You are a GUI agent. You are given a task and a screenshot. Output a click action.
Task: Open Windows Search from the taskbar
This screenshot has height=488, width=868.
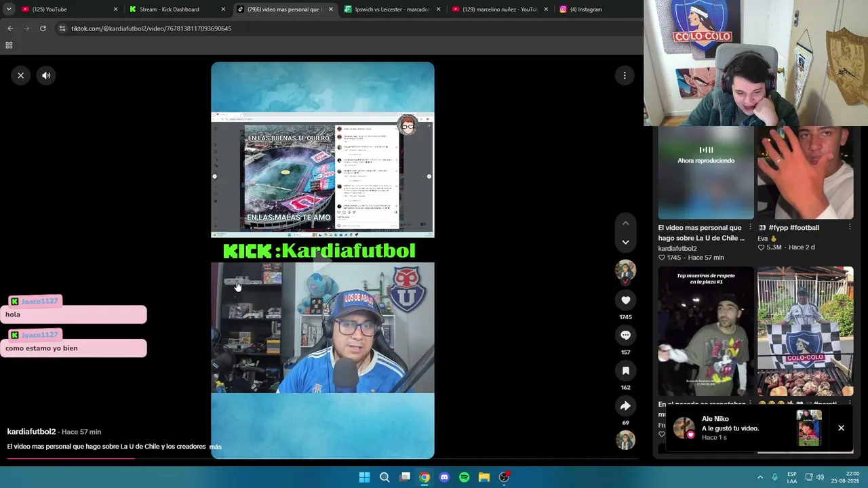click(x=384, y=477)
